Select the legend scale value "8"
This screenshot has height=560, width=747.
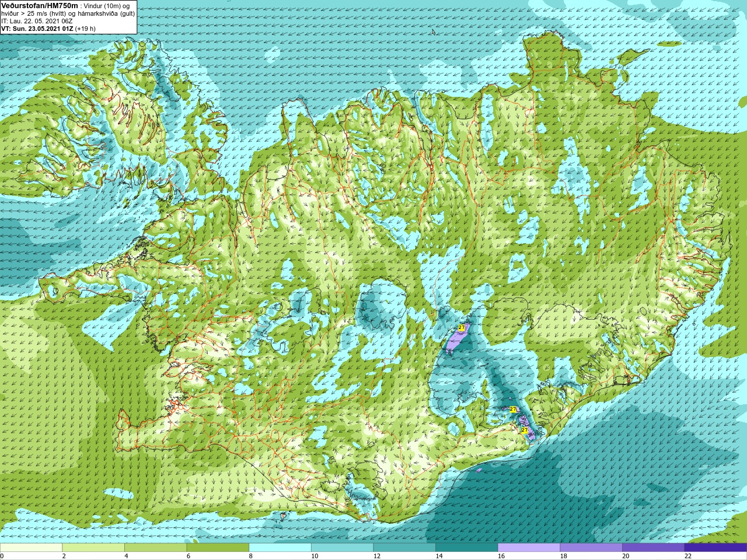tap(251, 556)
